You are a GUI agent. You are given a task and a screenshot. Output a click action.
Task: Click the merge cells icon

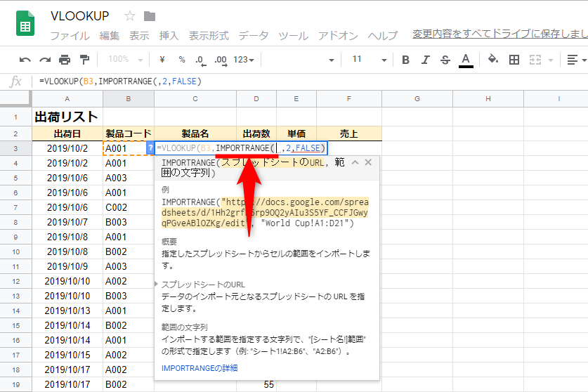(535, 60)
